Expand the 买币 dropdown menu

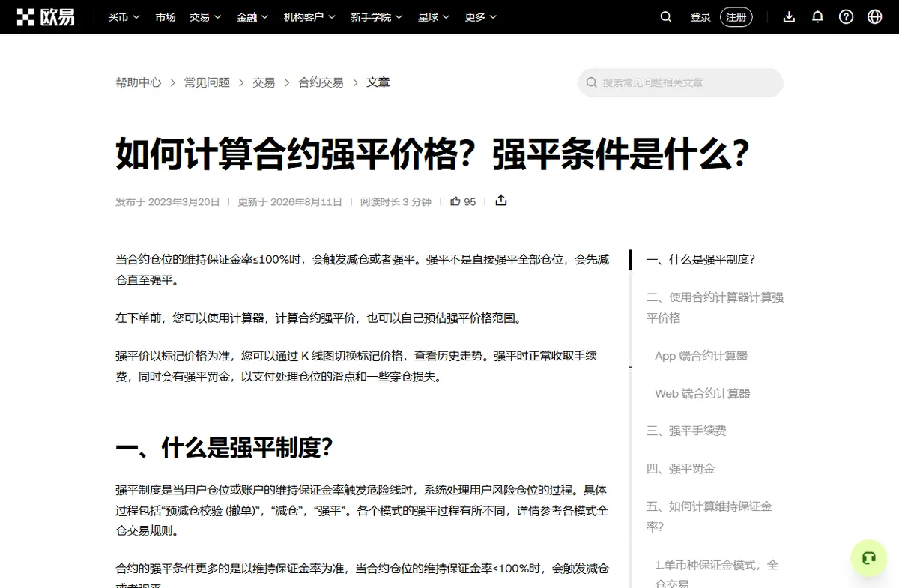pyautogui.click(x=124, y=17)
